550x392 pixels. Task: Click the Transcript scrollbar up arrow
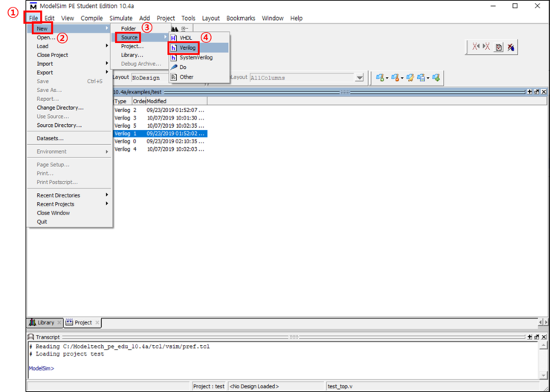click(543, 346)
